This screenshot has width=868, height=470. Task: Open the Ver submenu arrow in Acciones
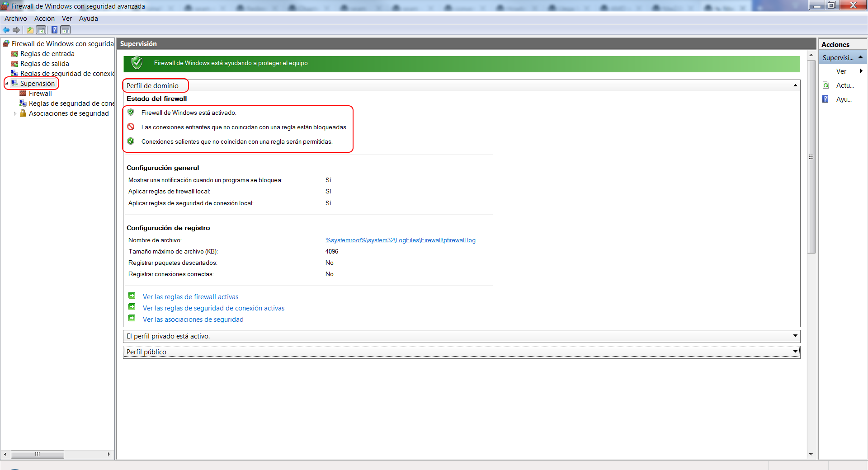[x=861, y=71]
